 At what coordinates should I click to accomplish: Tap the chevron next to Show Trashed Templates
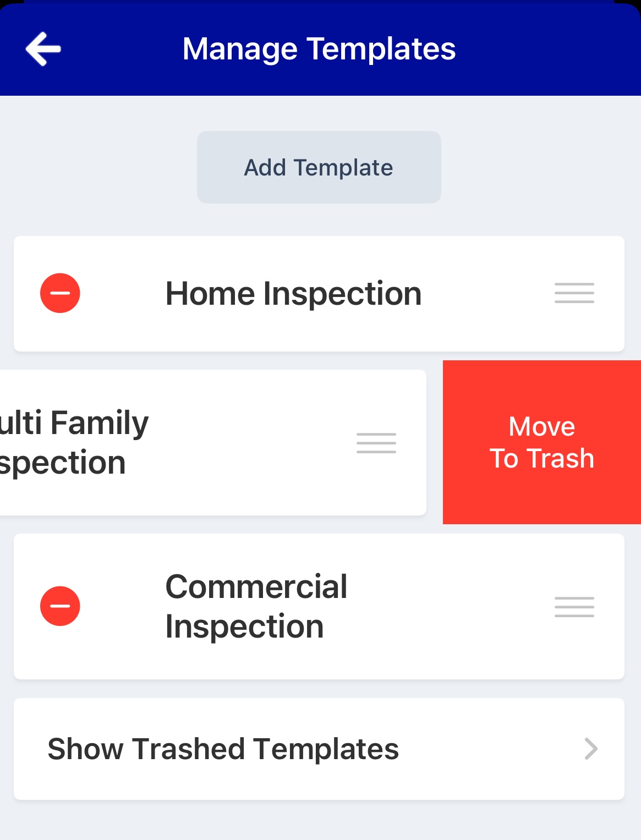[x=590, y=749]
